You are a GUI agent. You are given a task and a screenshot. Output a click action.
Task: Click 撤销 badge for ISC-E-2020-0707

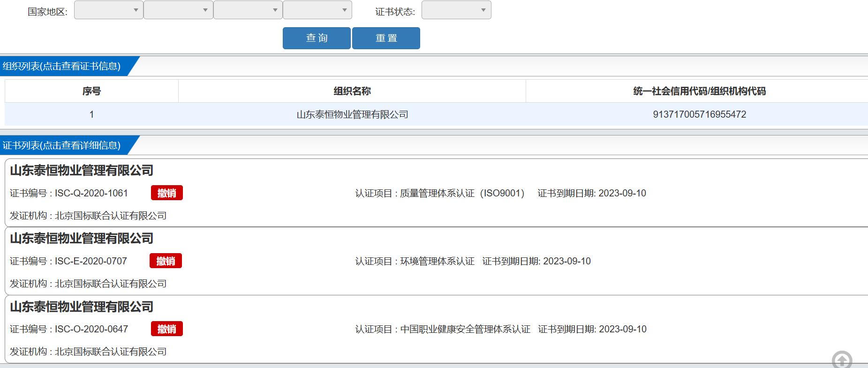pyautogui.click(x=166, y=261)
